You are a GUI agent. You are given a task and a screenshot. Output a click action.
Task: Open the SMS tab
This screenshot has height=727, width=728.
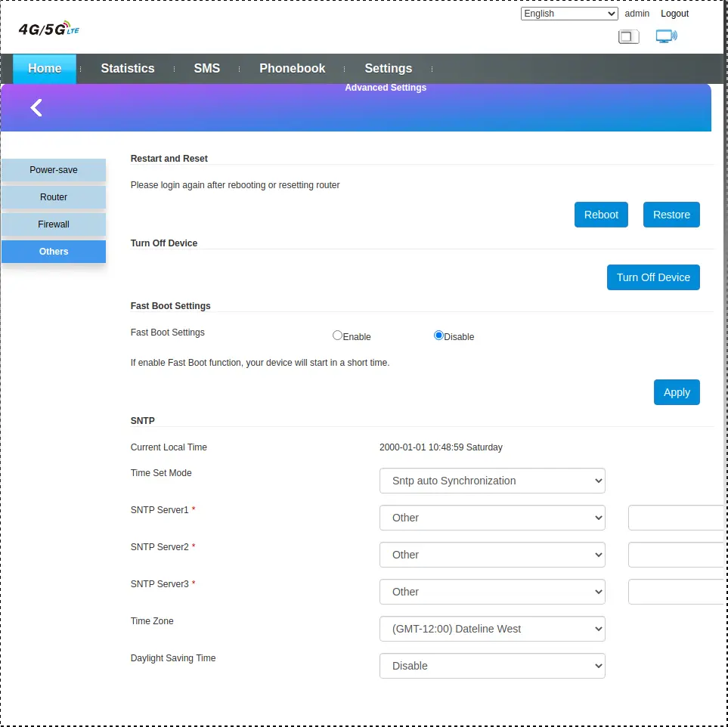206,69
